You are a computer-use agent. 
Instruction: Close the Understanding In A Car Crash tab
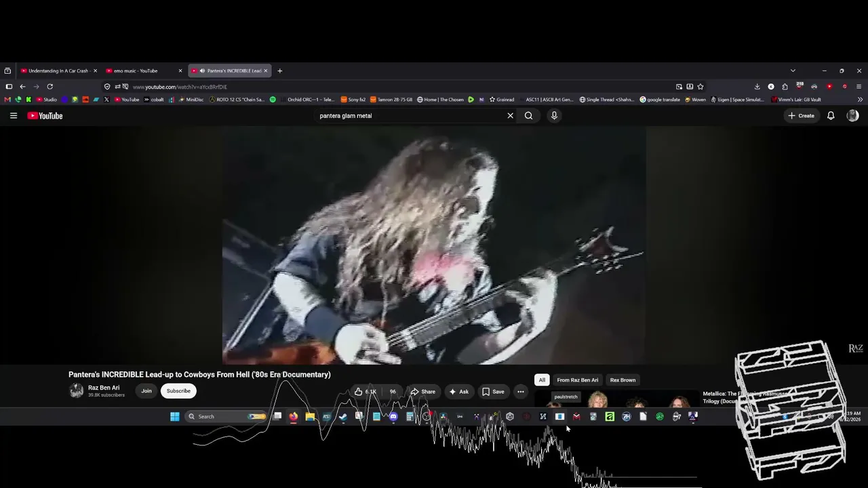point(95,70)
